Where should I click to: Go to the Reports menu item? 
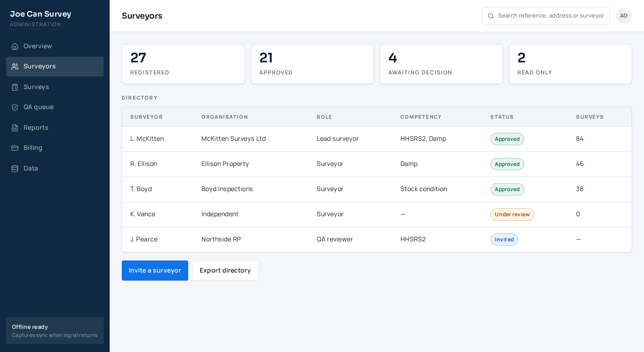click(x=55, y=128)
